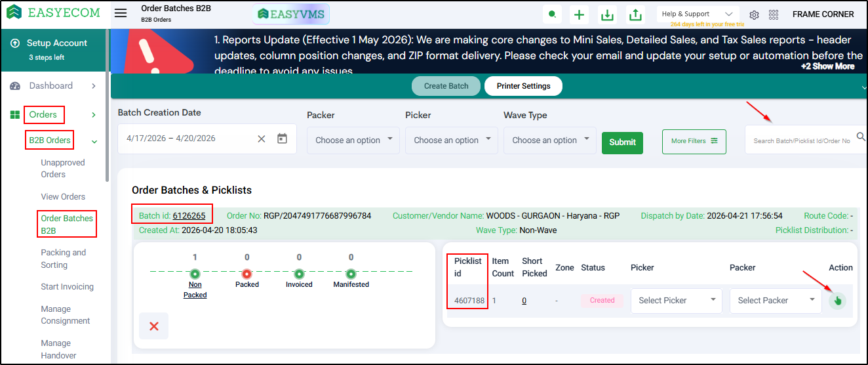
Task: Click the green plus add icon
Action: pos(578,14)
